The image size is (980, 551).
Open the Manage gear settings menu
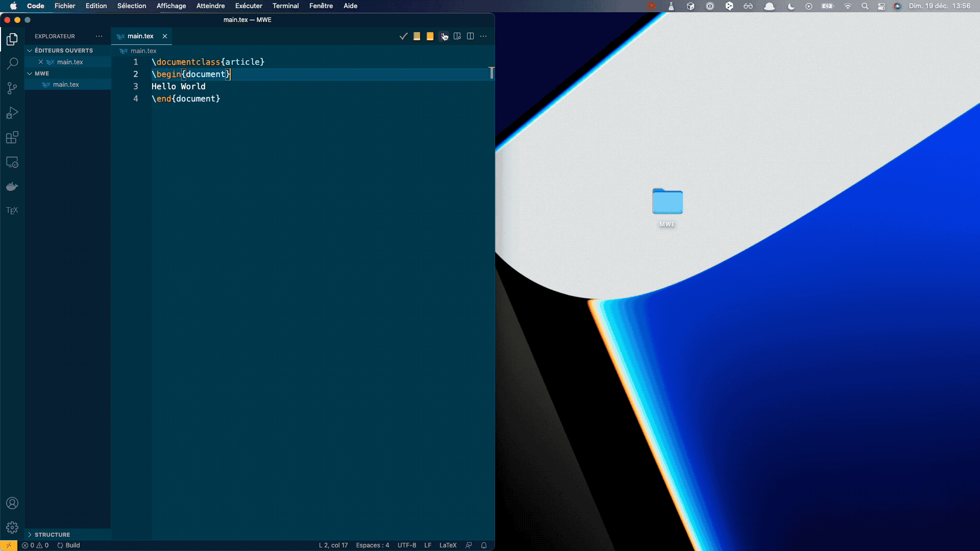pyautogui.click(x=12, y=528)
